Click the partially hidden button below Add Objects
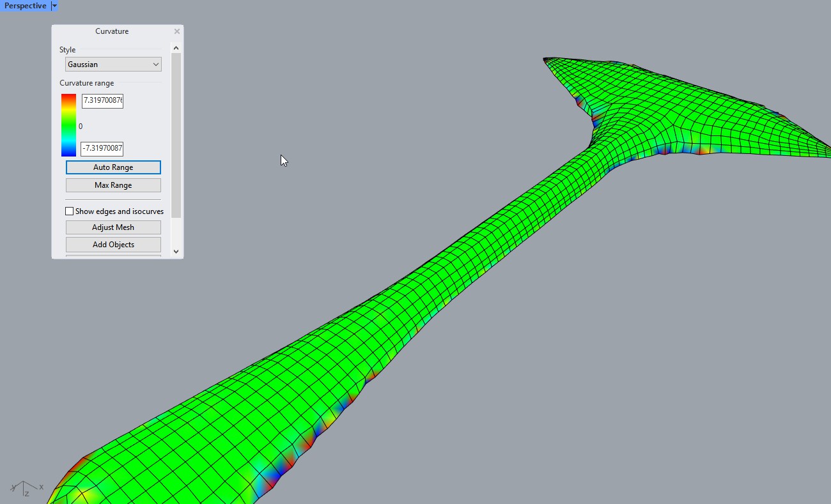831x504 pixels. pos(113,256)
